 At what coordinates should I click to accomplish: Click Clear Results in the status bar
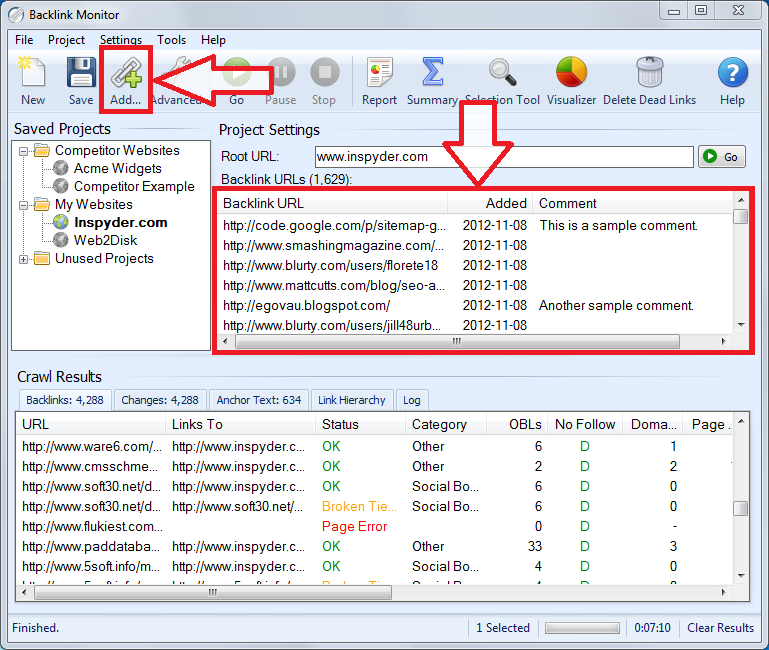(x=720, y=628)
